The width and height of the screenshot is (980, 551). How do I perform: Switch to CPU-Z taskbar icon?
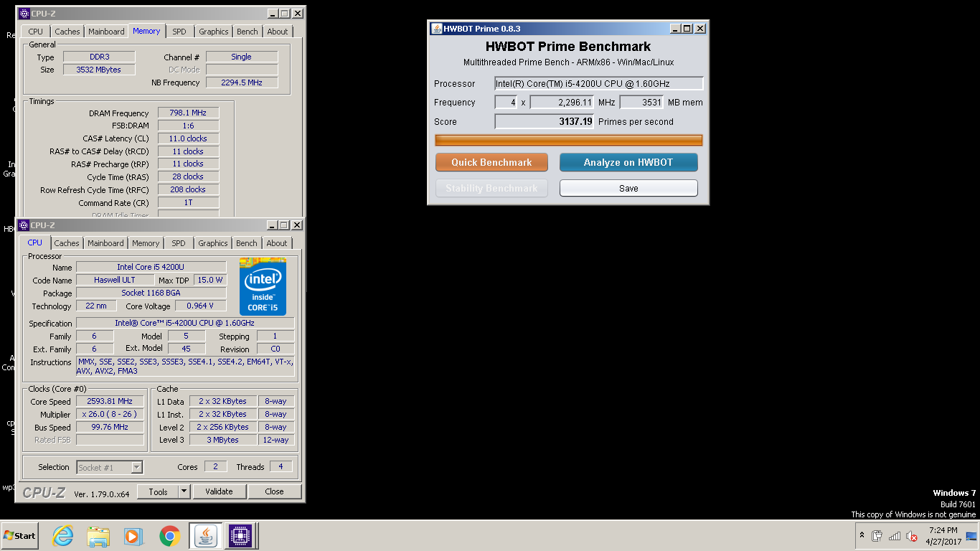coord(240,536)
